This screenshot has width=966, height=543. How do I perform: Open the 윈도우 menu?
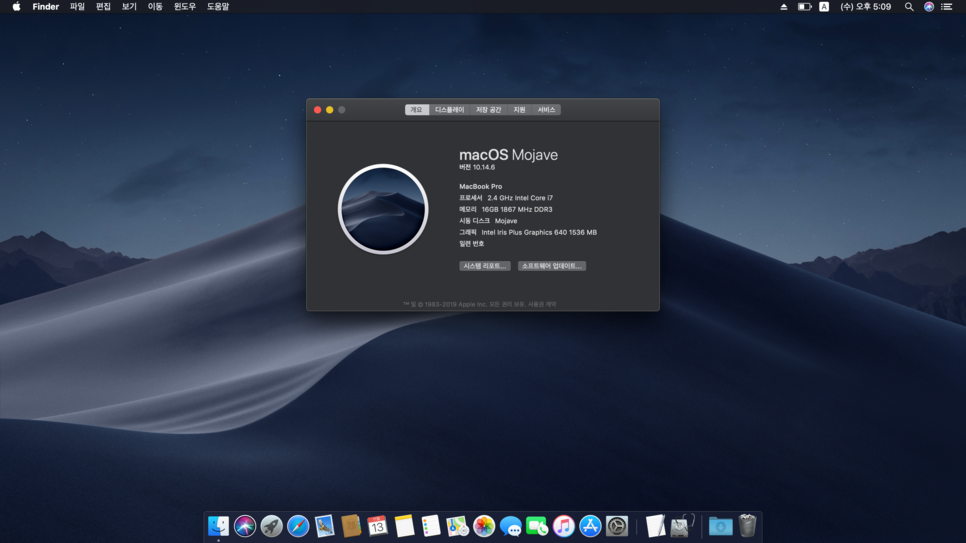coord(185,7)
